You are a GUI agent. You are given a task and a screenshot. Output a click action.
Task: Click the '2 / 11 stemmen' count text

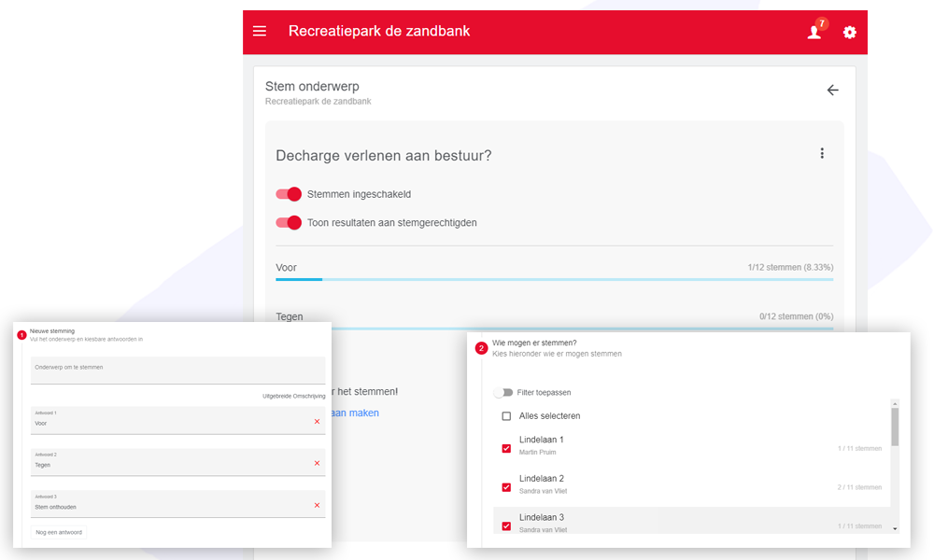[x=859, y=487]
